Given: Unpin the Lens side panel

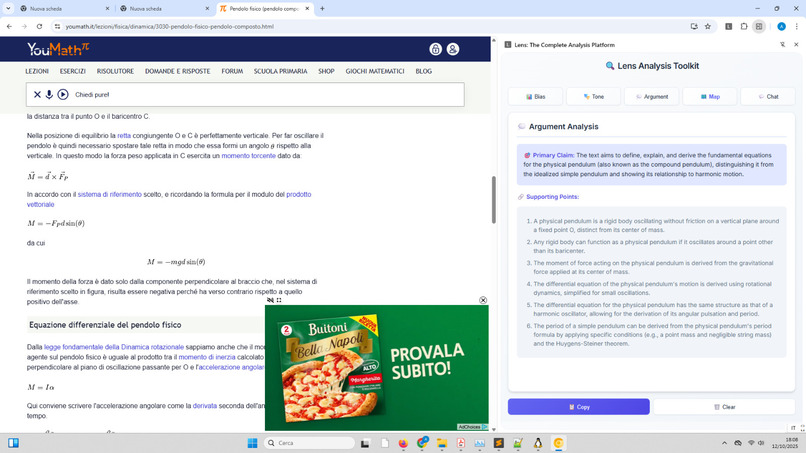Looking at the screenshot, I should click(782, 45).
